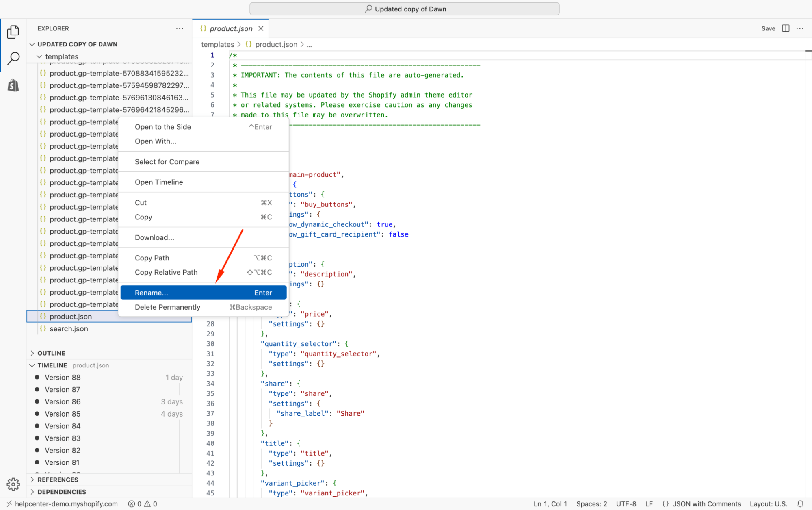Open Explorer panel more actions ellipsis
The height and width of the screenshot is (510, 812).
click(180, 28)
